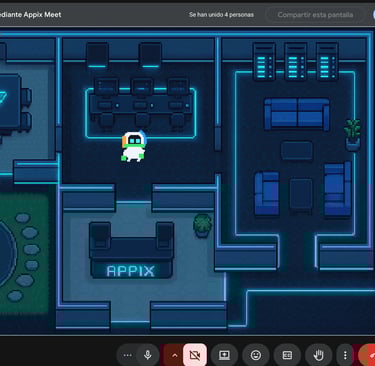Expand camera options chevron arrow
The width and height of the screenshot is (375, 366).
[x=175, y=355]
